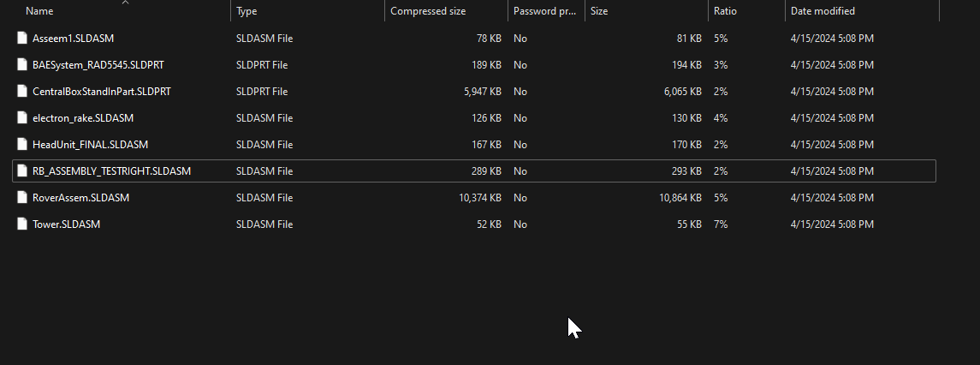Select the electron_rake.SLDASM file name
Screen dimensions: 980x365
click(83, 118)
